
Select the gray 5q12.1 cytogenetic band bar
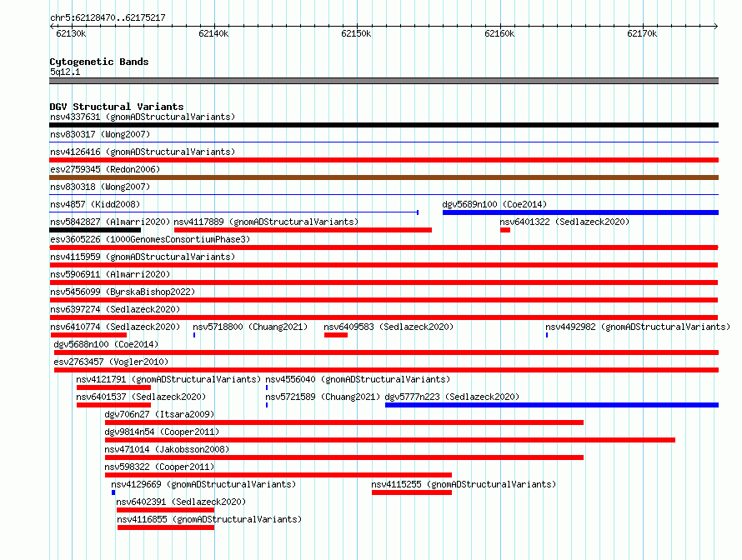[384, 81]
